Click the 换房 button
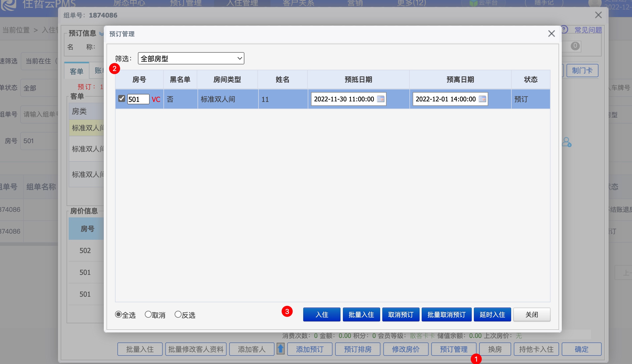Image resolution: width=632 pixels, height=364 pixels. [x=495, y=349]
